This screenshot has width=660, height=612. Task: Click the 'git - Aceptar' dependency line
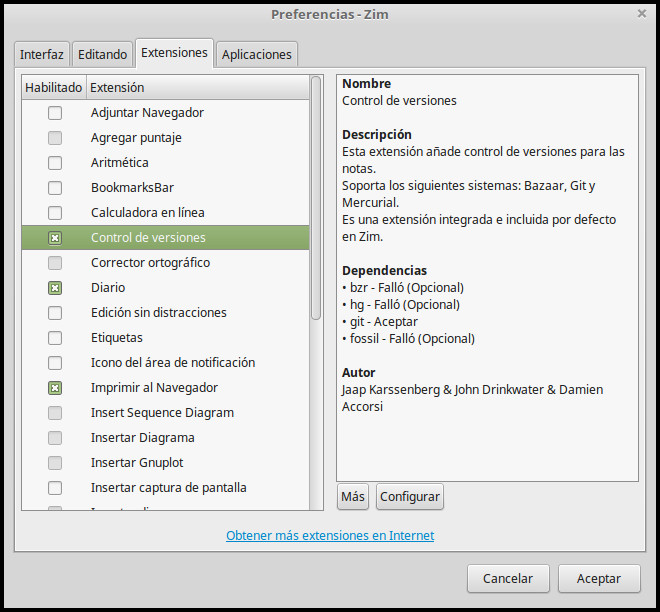pyautogui.click(x=380, y=322)
